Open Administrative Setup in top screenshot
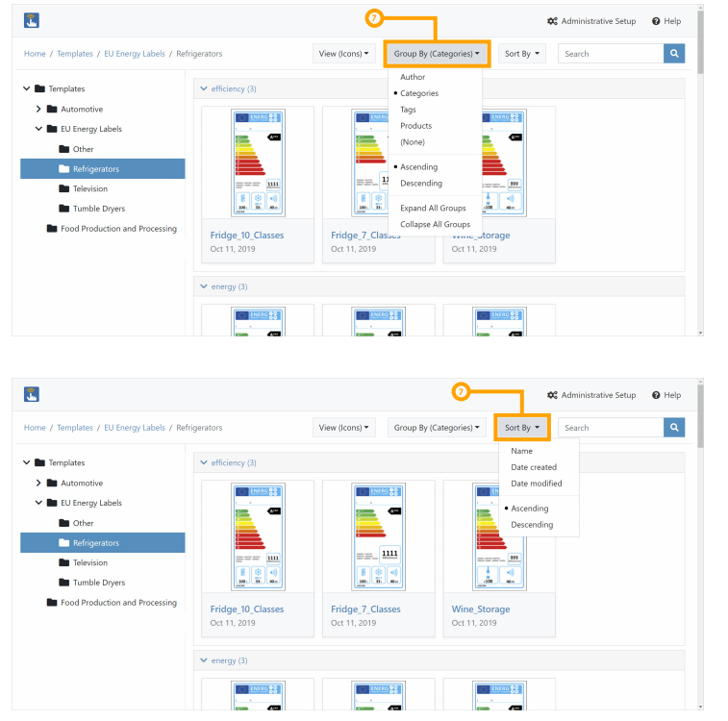This screenshot has width=728, height=721. point(591,21)
